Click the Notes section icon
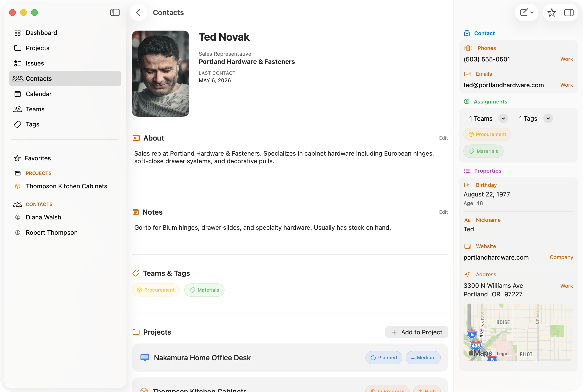Image resolution: width=583 pixels, height=392 pixels. 135,212
